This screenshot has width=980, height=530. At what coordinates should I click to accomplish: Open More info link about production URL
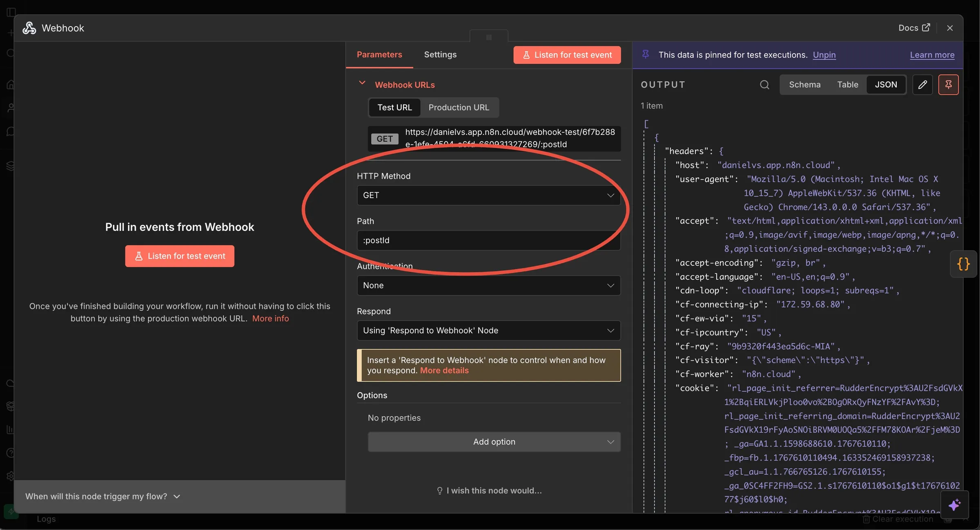pyautogui.click(x=270, y=318)
